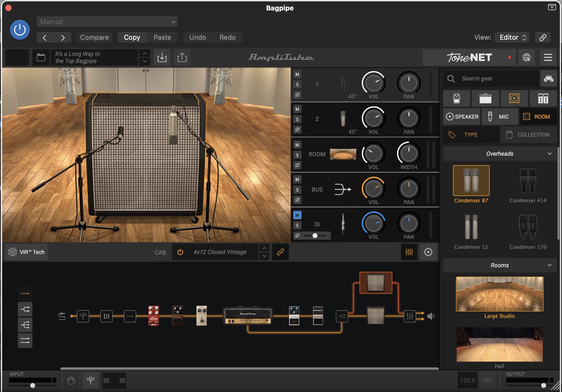Viewport: 562px width, 392px height.
Task: Click the VIR Tech button
Action: click(x=27, y=252)
